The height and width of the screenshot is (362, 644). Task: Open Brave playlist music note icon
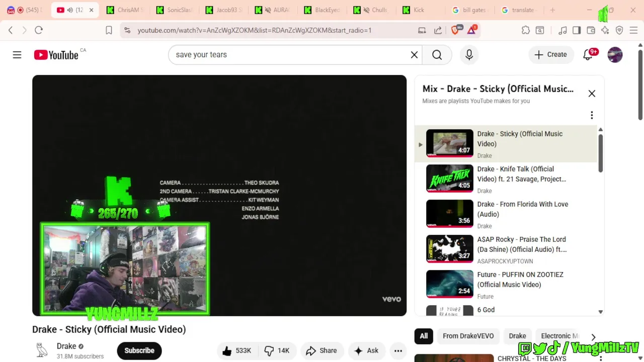point(562,30)
